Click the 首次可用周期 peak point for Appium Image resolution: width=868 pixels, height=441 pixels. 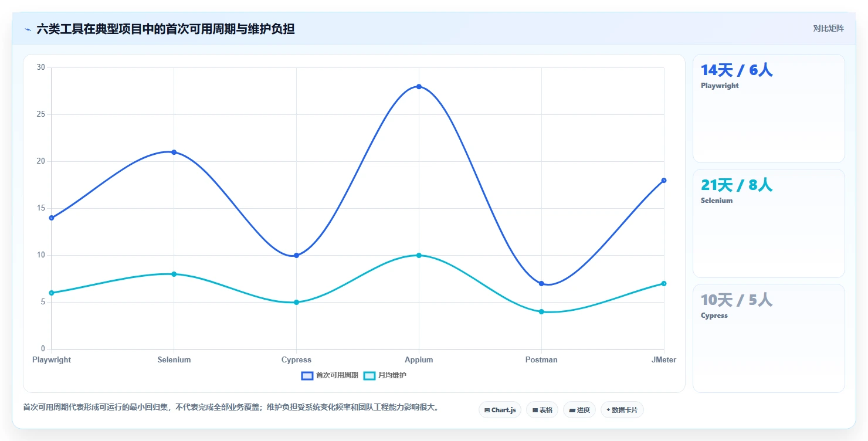click(x=419, y=86)
